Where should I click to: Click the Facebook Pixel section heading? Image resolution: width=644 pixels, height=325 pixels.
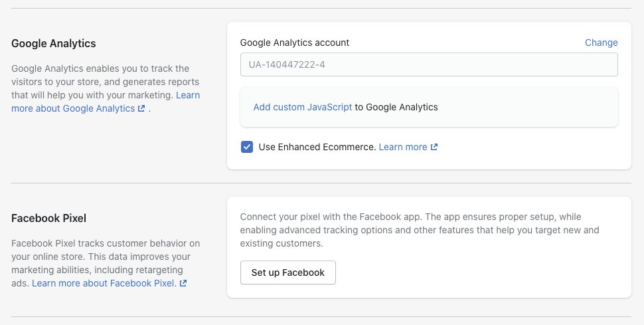[x=49, y=218]
